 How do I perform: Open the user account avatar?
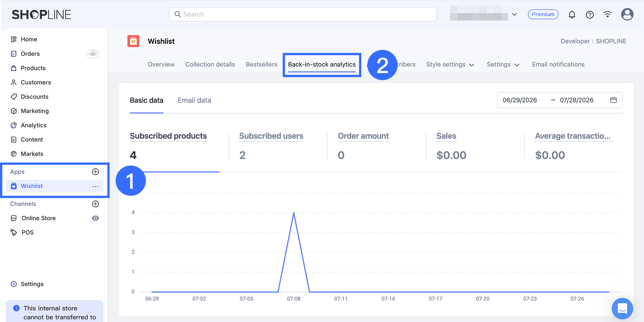pyautogui.click(x=627, y=14)
